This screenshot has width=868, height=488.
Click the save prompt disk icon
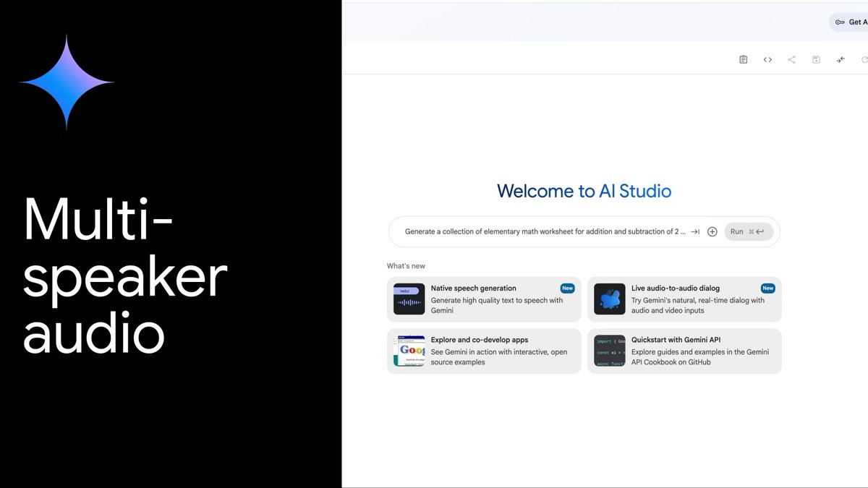click(816, 59)
